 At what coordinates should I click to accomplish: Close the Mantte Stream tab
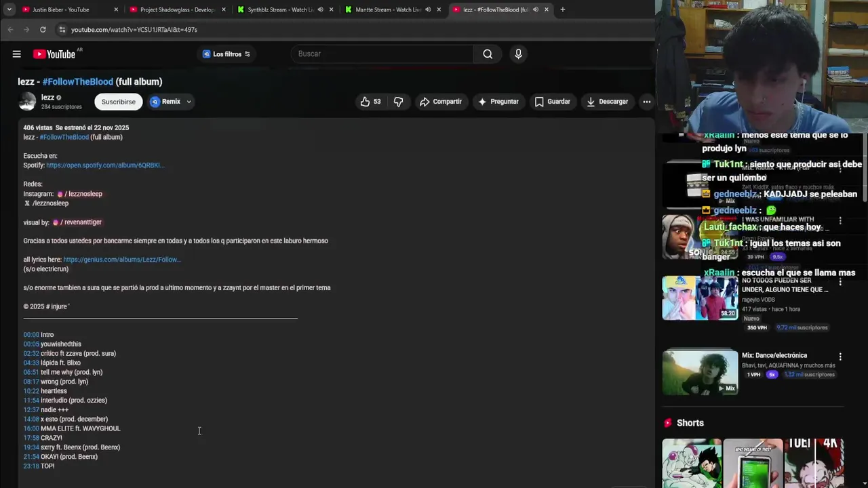tap(439, 9)
